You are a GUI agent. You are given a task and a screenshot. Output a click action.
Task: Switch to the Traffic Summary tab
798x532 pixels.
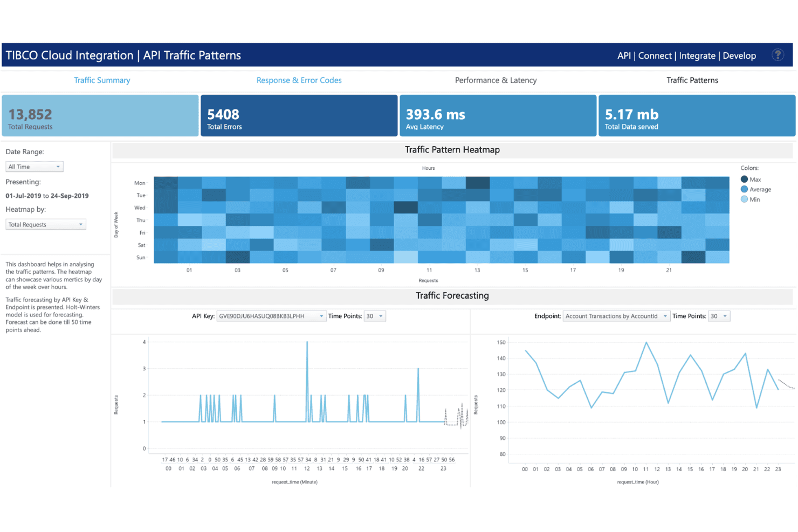click(x=102, y=80)
